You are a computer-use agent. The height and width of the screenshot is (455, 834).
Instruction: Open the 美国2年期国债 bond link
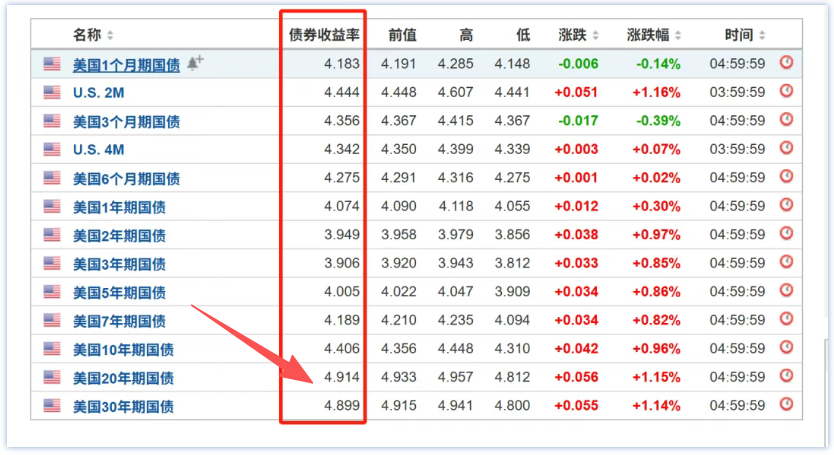119,235
